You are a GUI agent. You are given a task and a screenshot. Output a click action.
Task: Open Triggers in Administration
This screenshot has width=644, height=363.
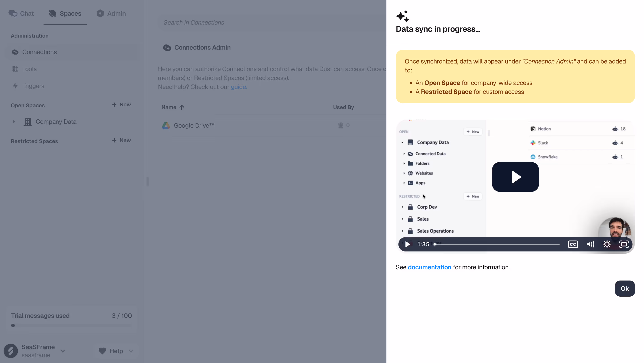coord(72,86)
